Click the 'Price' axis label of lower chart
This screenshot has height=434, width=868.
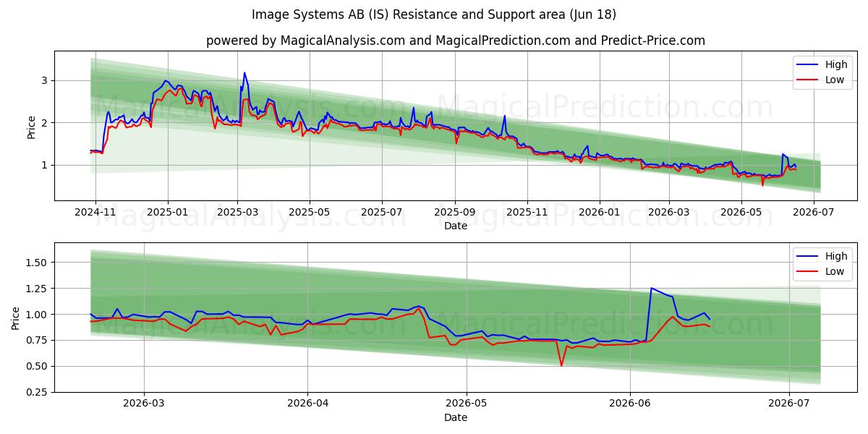16,318
